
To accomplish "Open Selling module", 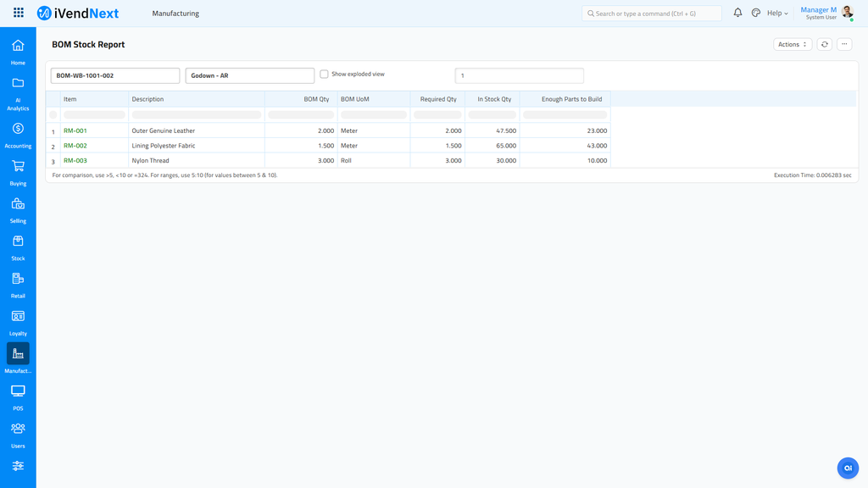I will 18,211.
